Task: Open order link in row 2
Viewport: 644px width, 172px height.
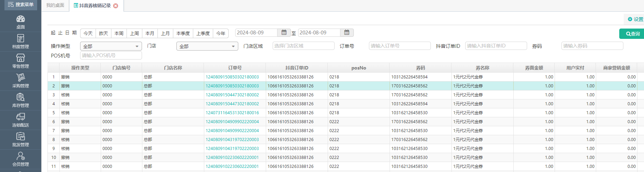Action: point(232,86)
